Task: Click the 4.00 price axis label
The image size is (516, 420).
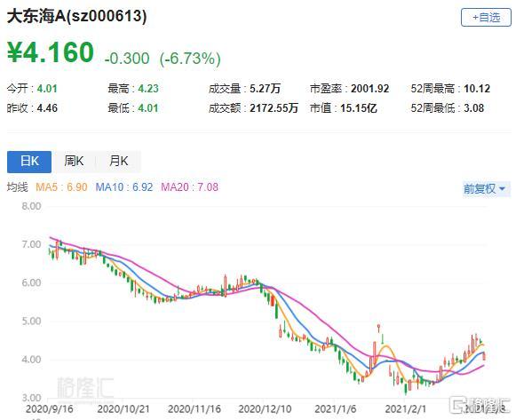Action: (31, 360)
